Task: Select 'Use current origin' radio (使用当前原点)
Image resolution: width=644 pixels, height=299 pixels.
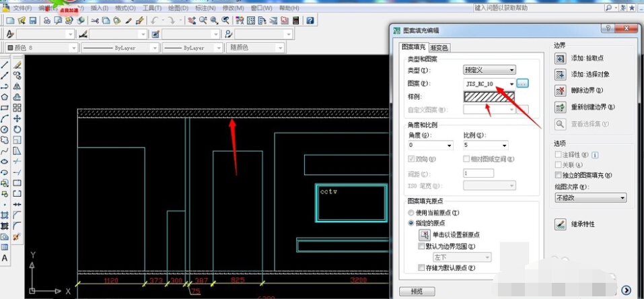Action: pos(411,213)
